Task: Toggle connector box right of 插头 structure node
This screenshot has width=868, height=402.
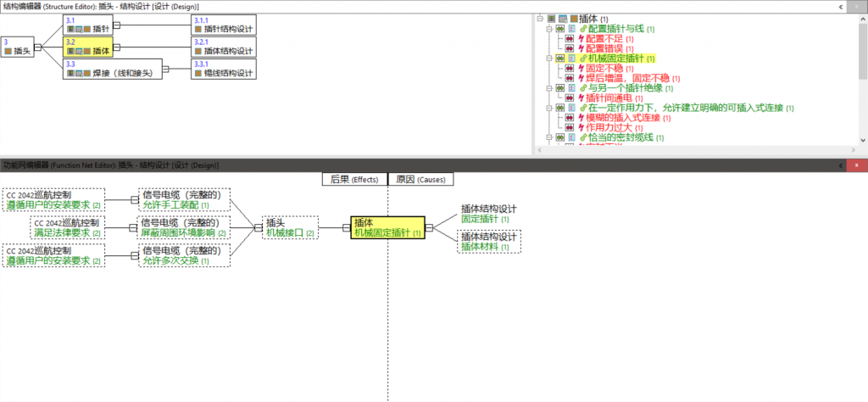Action: click(x=40, y=47)
